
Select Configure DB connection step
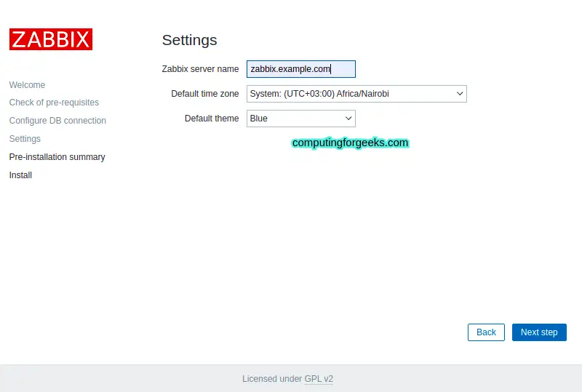57,121
